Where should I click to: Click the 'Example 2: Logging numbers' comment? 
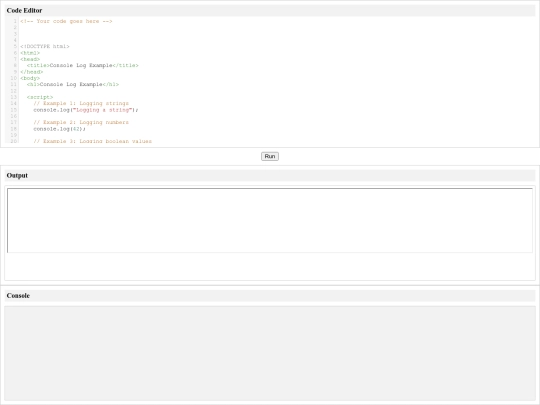(x=81, y=122)
